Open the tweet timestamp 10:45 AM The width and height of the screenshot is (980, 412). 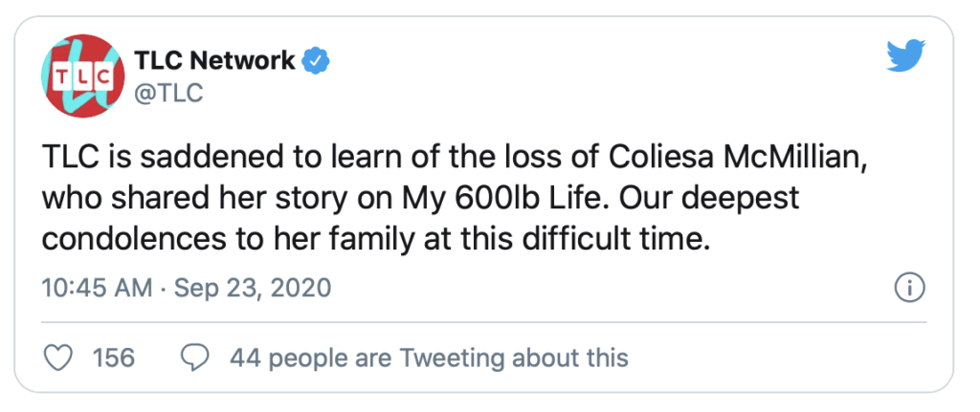[98, 289]
